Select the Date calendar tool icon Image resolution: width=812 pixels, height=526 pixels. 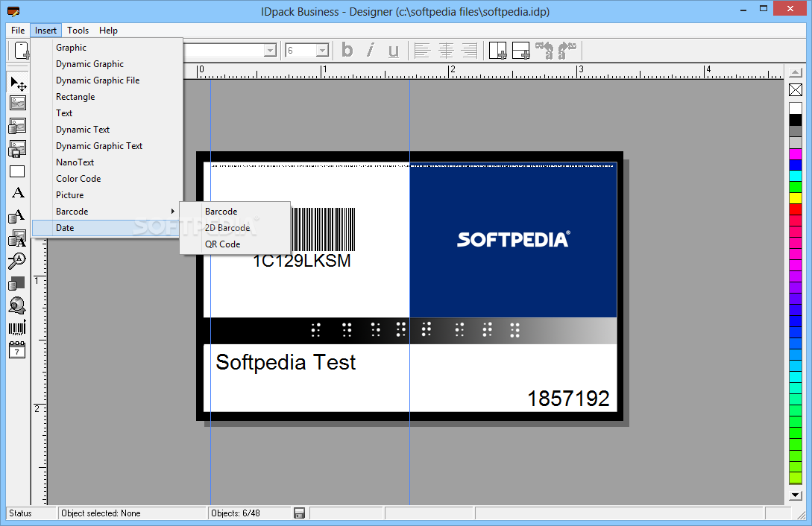[x=18, y=351]
